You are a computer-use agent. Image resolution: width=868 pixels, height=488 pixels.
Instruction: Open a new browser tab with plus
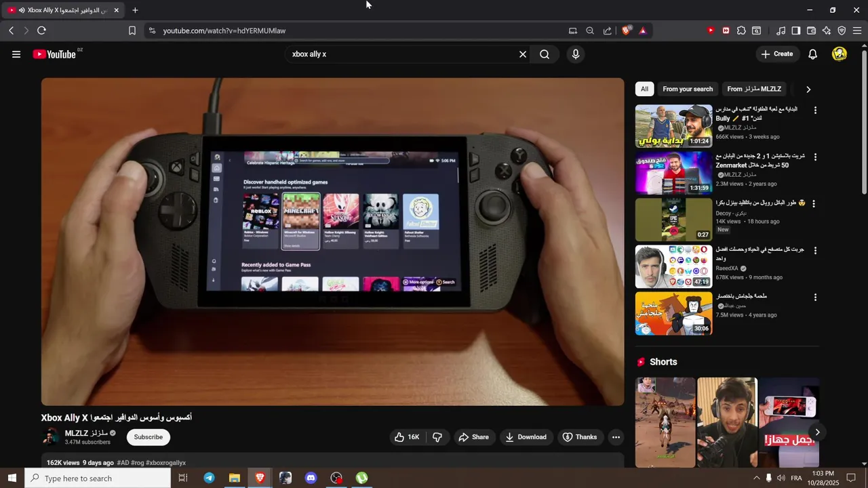click(x=135, y=10)
